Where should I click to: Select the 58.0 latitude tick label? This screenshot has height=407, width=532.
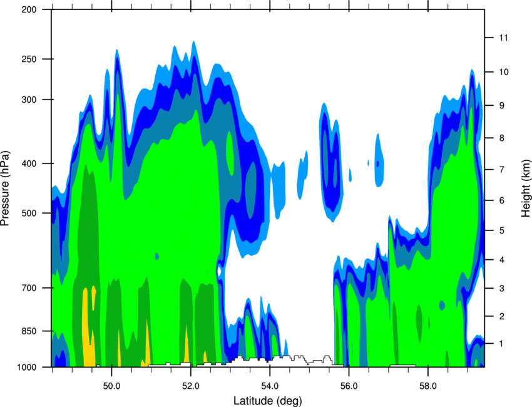point(428,386)
